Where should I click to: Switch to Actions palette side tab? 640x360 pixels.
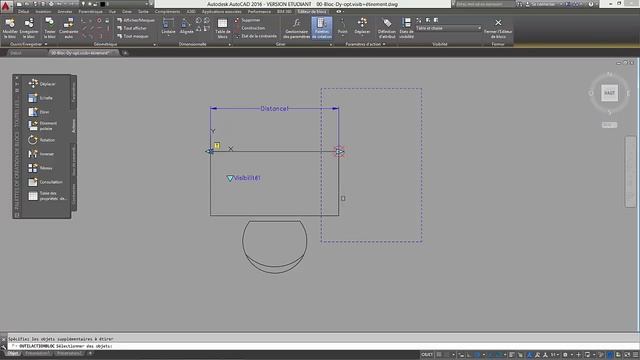click(x=74, y=126)
